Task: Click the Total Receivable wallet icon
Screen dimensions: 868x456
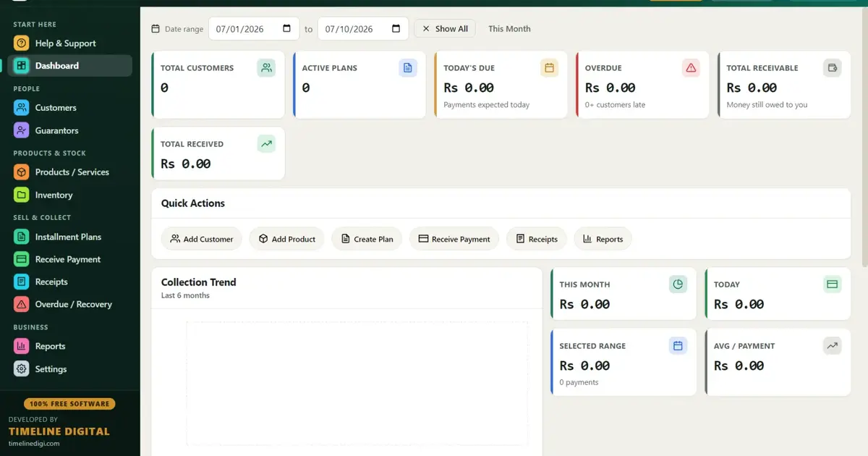Action: [x=833, y=68]
